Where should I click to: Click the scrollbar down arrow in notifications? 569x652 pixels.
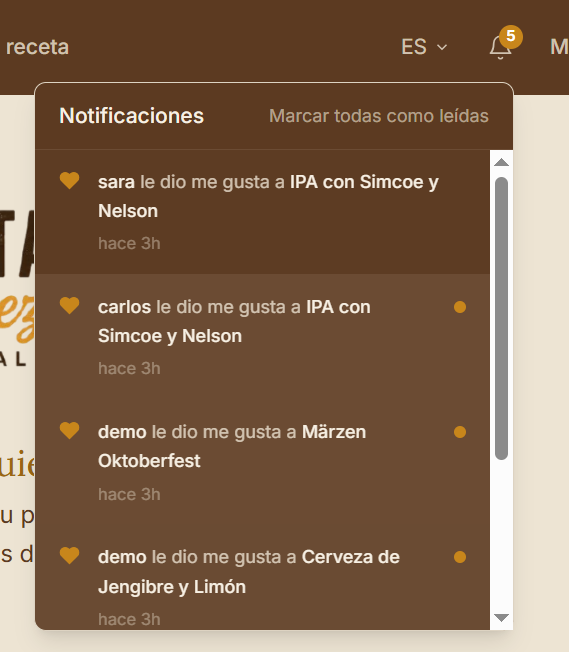(x=501, y=618)
